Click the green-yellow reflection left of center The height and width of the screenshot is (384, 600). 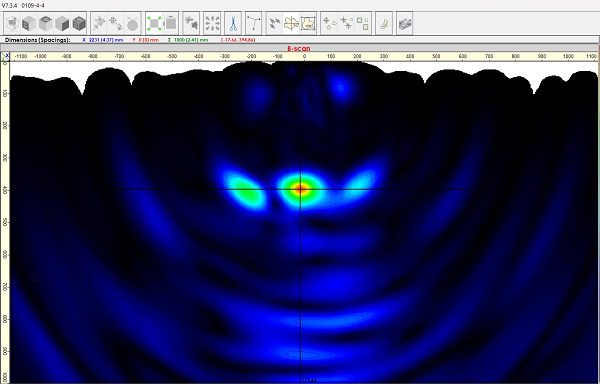pyautogui.click(x=246, y=190)
